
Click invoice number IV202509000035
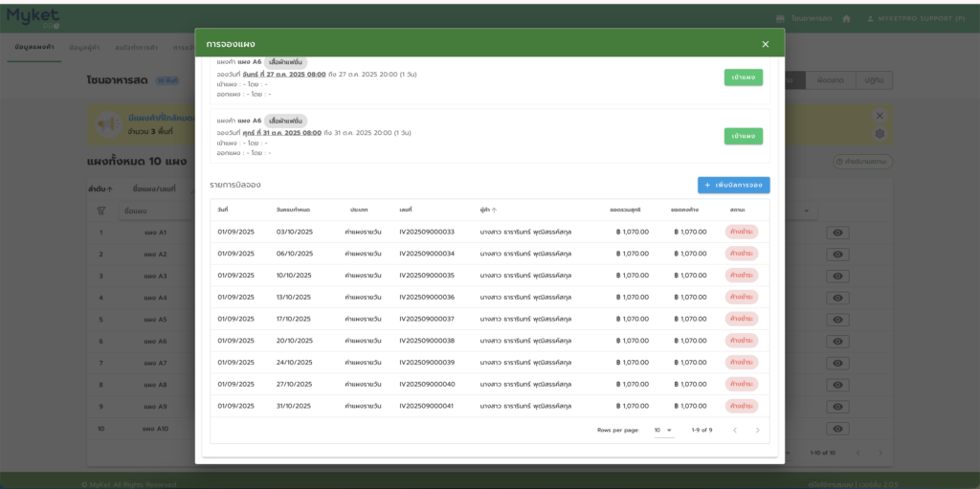(427, 276)
